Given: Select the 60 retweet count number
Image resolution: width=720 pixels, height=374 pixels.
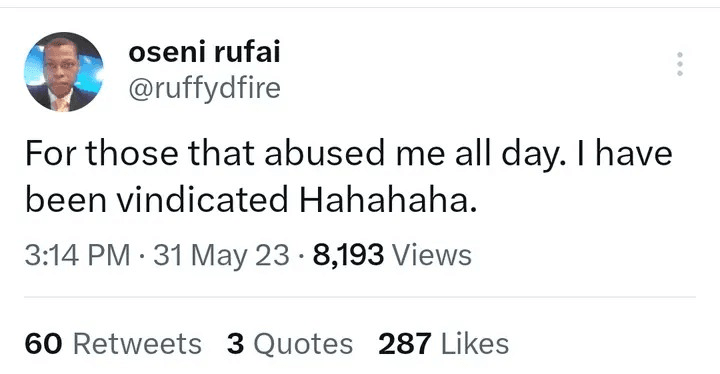Looking at the screenshot, I should (x=43, y=344).
